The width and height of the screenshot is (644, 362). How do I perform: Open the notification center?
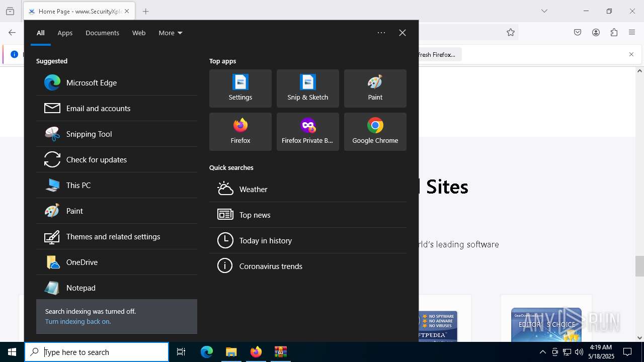pos(627,352)
